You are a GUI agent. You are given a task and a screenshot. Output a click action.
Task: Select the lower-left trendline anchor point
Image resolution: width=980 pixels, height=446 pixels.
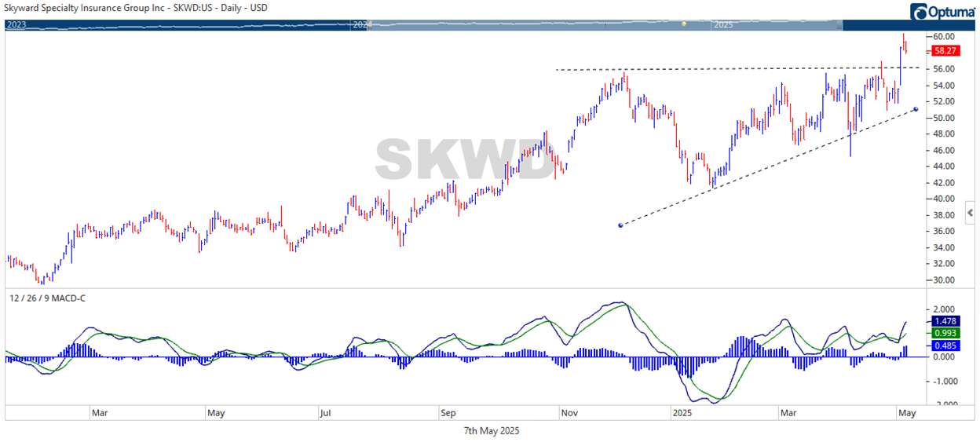(x=620, y=225)
